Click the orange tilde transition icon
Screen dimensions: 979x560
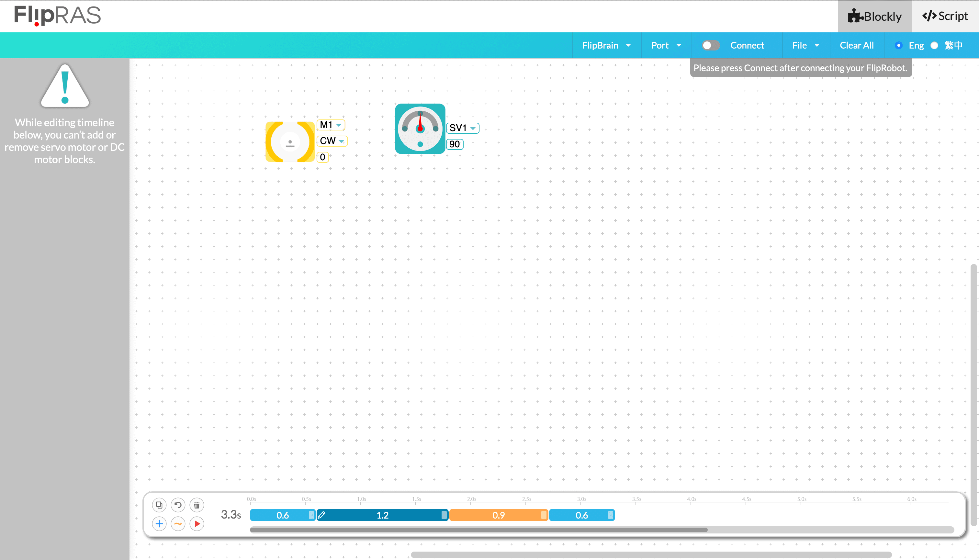coord(178,524)
